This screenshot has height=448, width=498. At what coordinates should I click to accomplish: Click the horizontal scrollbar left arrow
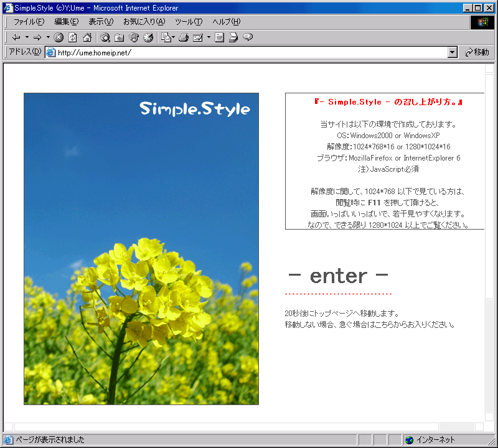[9, 427]
